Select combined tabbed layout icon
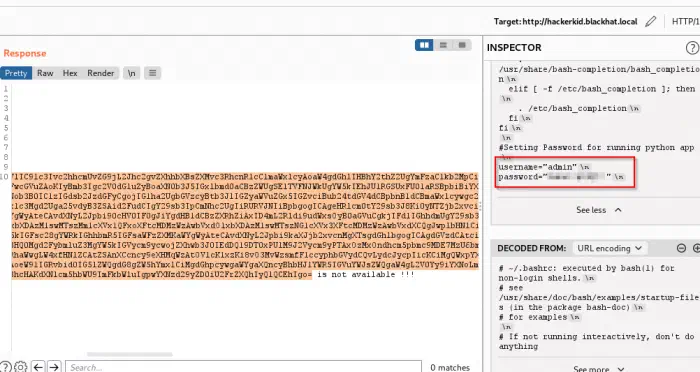Screen dimensions: 700x372 462,45
